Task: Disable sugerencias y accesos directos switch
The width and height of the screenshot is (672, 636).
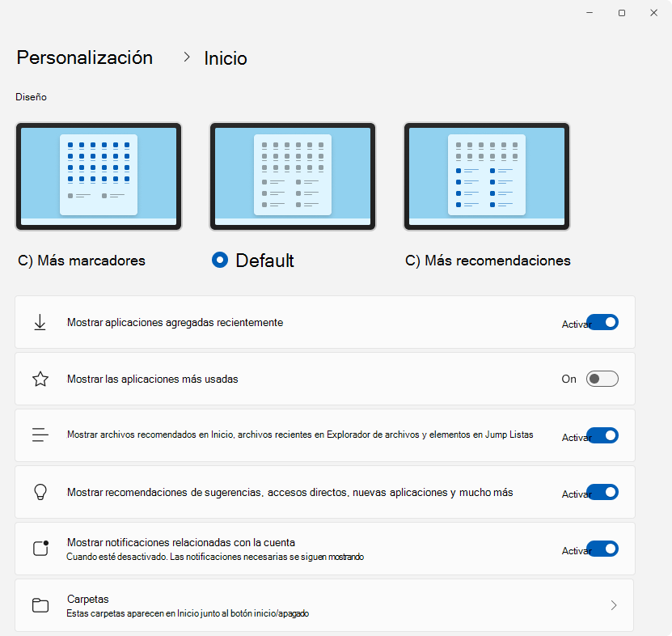Action: (x=602, y=492)
